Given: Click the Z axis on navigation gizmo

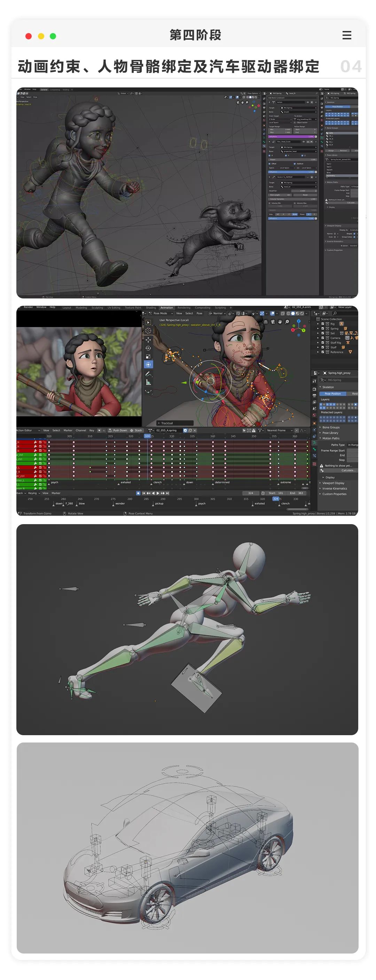Looking at the screenshot, I should click(x=298, y=321).
